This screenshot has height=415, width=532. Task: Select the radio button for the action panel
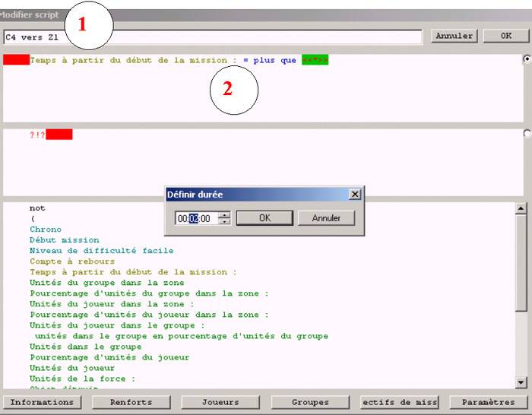[x=527, y=134]
